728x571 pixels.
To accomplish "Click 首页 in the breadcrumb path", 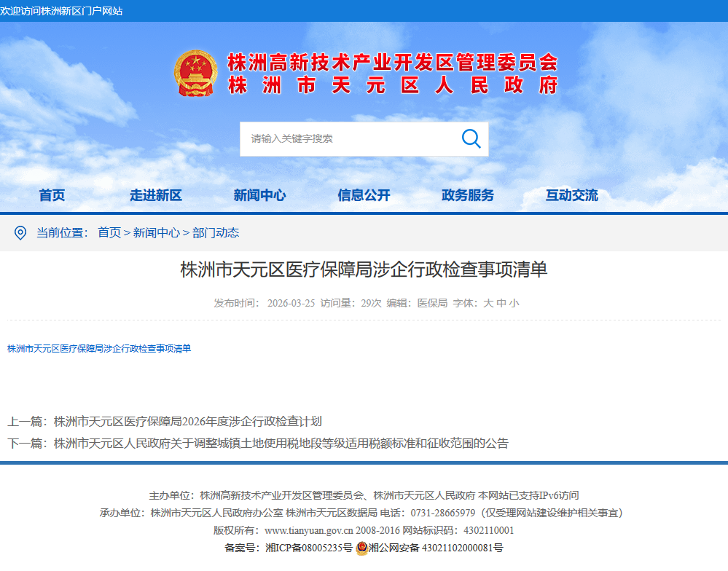I will (x=109, y=232).
